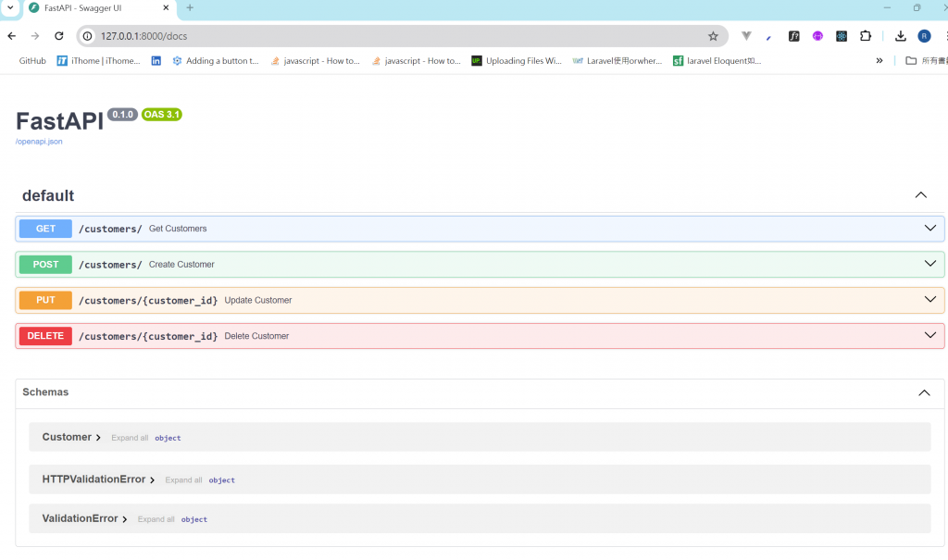Open the 'Uploading Files Wi...' bookmark
Image resolution: width=948 pixels, height=560 pixels.
[x=517, y=60]
